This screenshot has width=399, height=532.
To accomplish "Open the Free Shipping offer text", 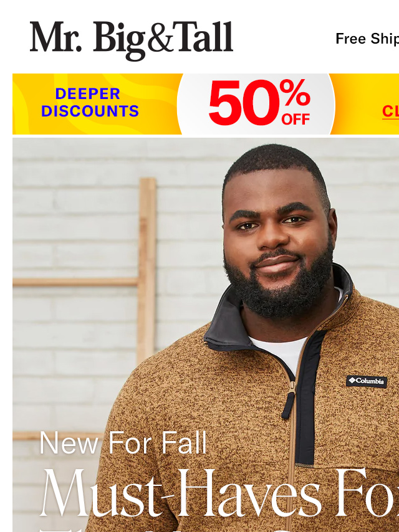I will point(367,39).
